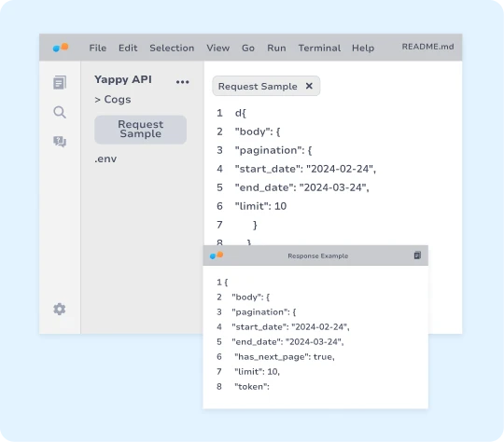
Task: Close the Request Sample tab
Action: (309, 86)
